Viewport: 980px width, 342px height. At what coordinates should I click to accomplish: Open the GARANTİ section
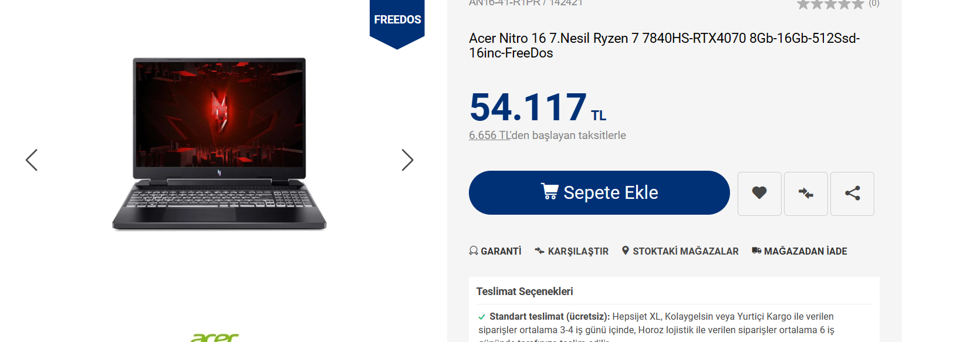[495, 251]
